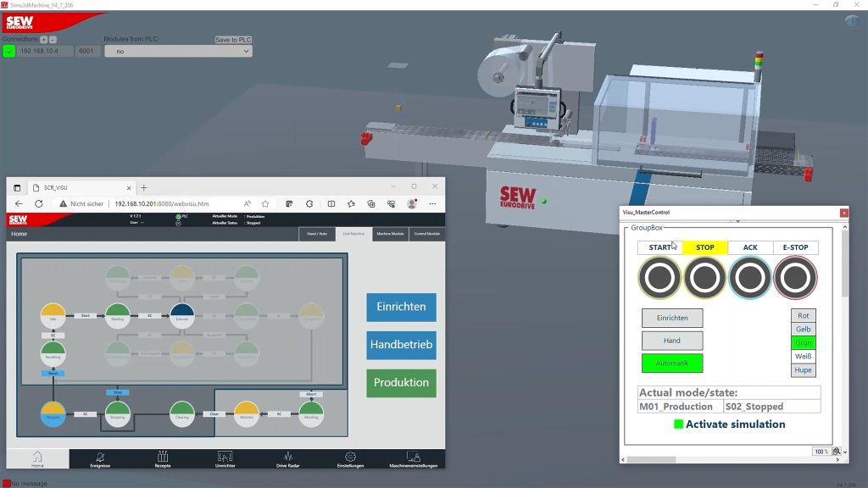Open Maschineneinstellungen icon

[413, 457]
